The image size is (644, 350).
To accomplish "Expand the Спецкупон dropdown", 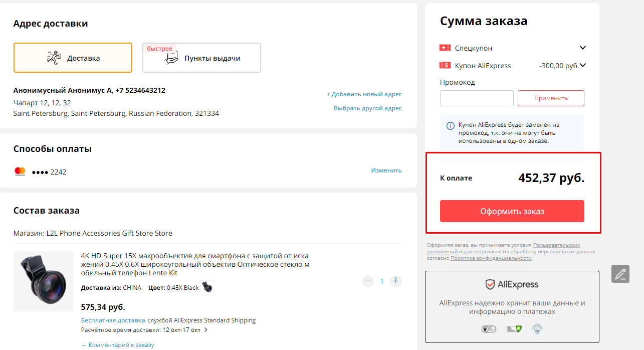I will 582,48.
